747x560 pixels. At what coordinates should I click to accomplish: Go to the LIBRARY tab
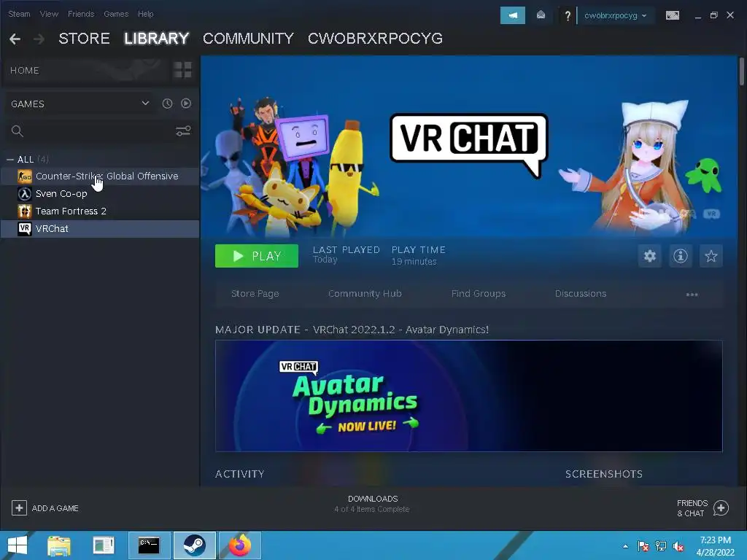[156, 39]
